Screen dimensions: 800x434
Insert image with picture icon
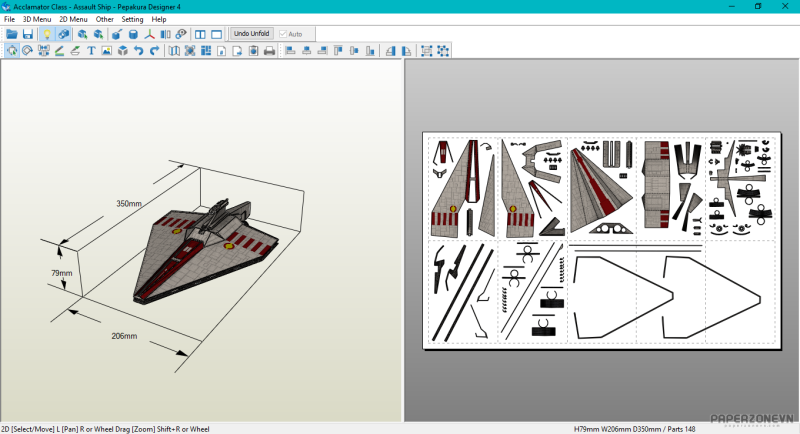(x=107, y=50)
